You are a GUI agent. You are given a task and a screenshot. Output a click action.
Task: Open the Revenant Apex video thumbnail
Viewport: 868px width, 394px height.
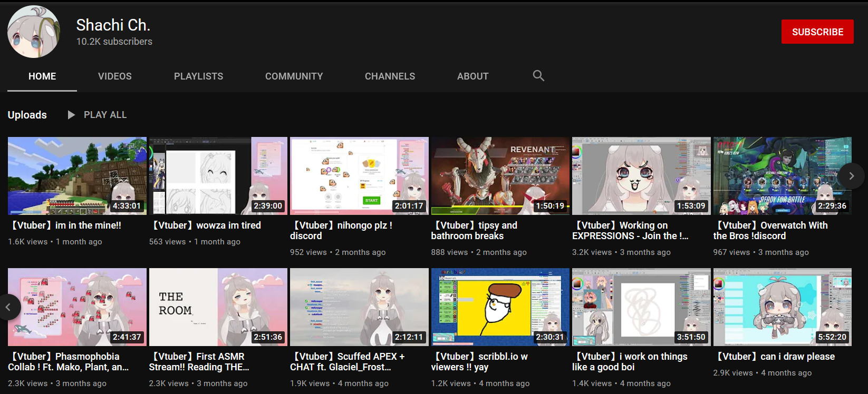pyautogui.click(x=500, y=175)
